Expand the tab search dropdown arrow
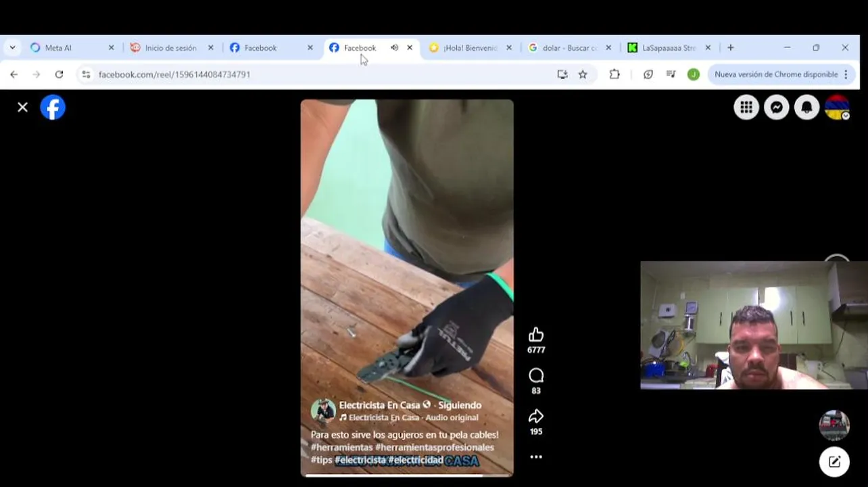Screen dimensions: 868x487 12,48
